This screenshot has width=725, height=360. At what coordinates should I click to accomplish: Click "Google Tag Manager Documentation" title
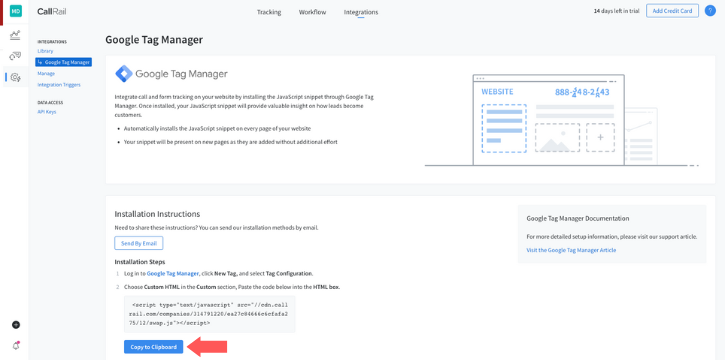click(578, 218)
